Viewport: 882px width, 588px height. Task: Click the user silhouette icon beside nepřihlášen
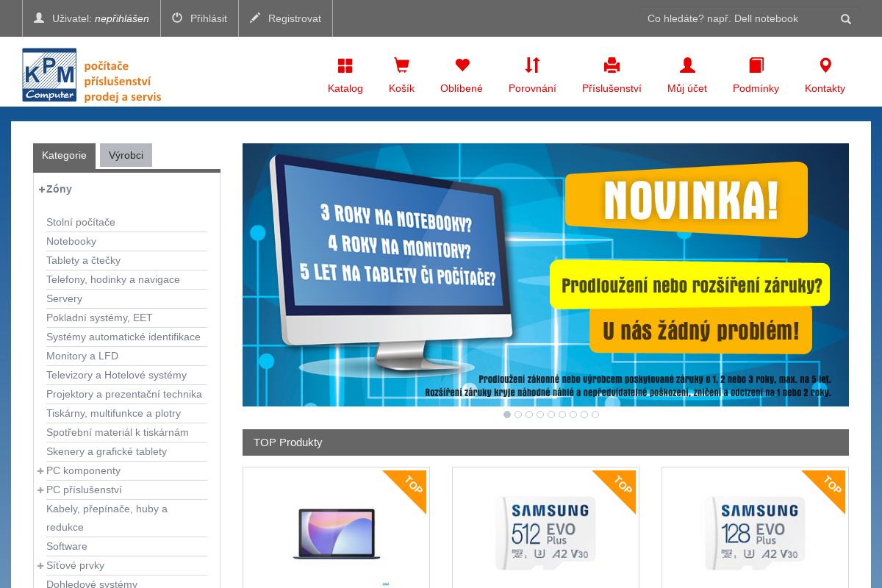[39, 18]
